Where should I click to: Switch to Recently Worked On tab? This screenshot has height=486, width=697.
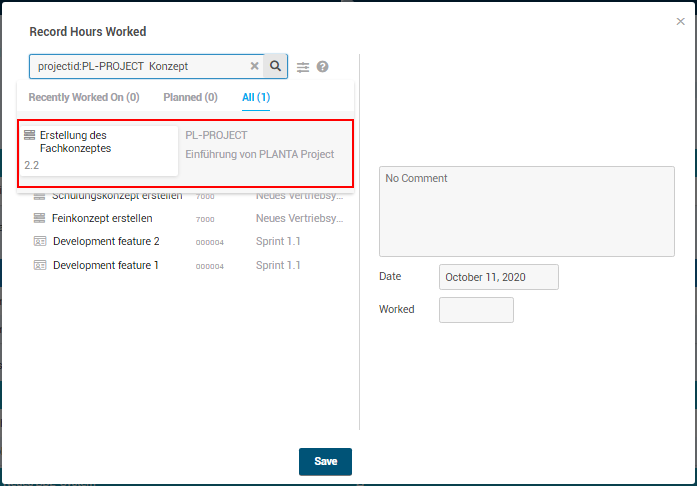pos(84,97)
